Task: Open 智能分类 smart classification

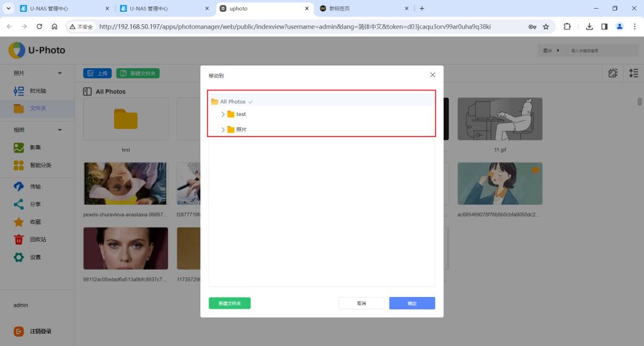Action: (x=40, y=166)
